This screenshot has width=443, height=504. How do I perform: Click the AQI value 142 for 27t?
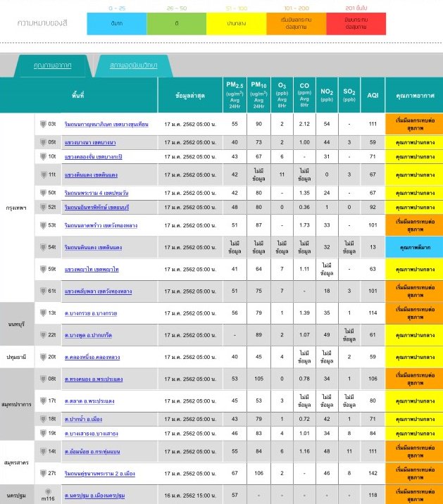pos(373,473)
